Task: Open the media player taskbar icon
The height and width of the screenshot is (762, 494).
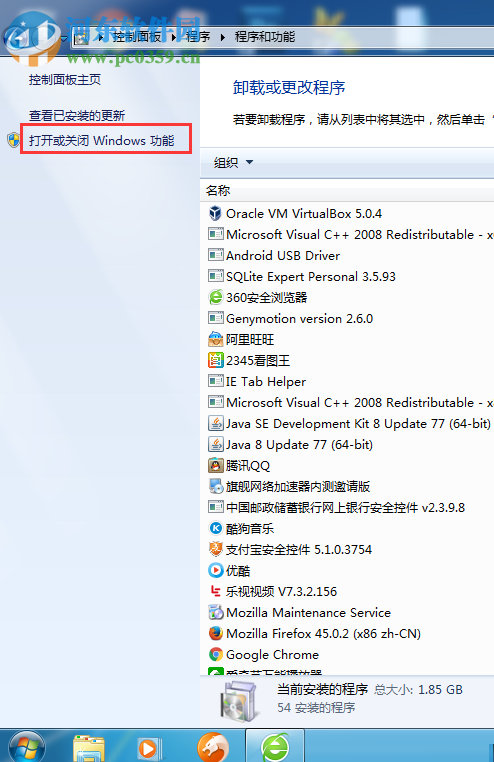Action: coord(149,748)
